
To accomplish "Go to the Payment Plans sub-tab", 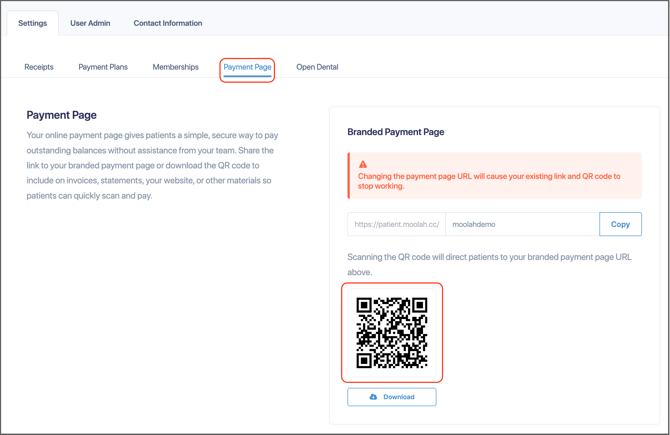I will 103,67.
